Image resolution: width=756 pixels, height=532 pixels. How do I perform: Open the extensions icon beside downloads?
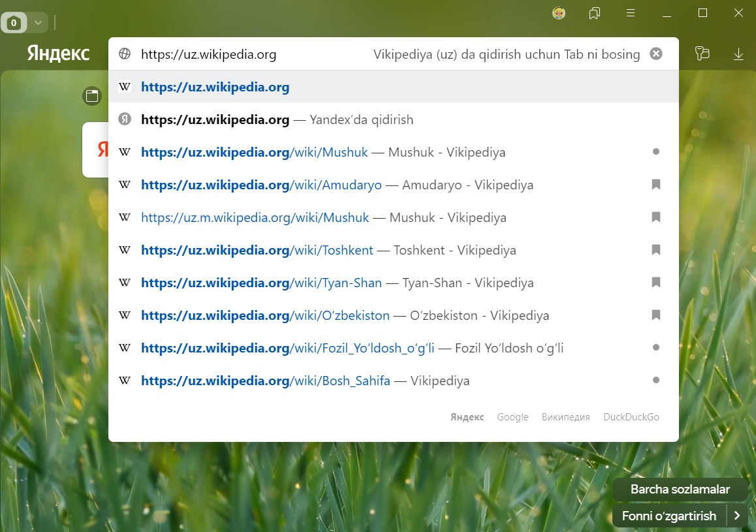702,54
